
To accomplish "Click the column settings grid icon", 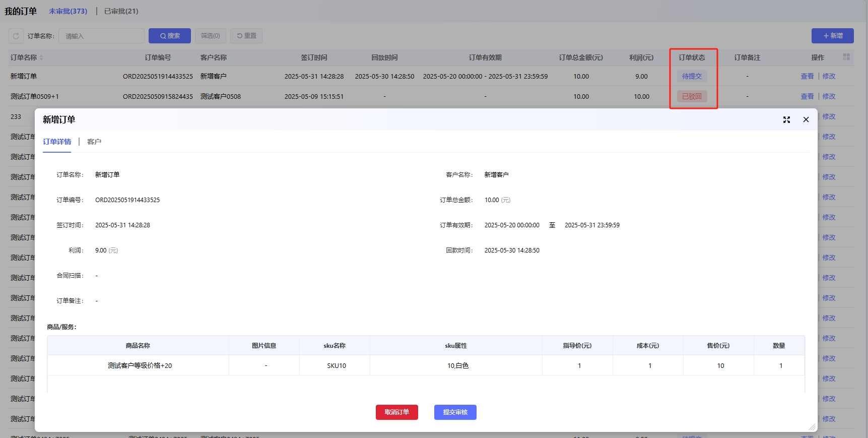I will coord(846,57).
